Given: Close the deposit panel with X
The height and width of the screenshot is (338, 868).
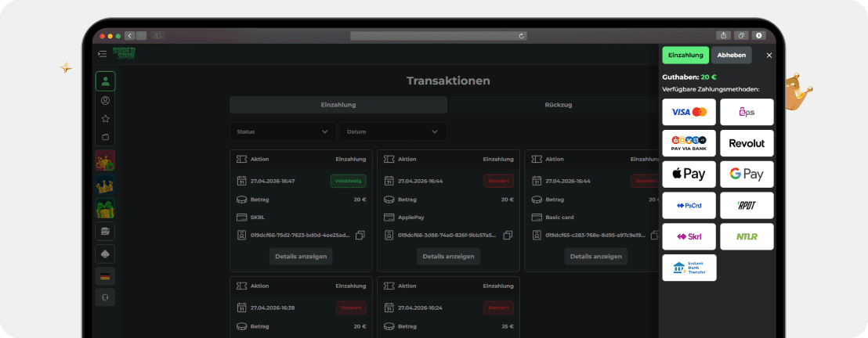Looking at the screenshot, I should [x=769, y=56].
